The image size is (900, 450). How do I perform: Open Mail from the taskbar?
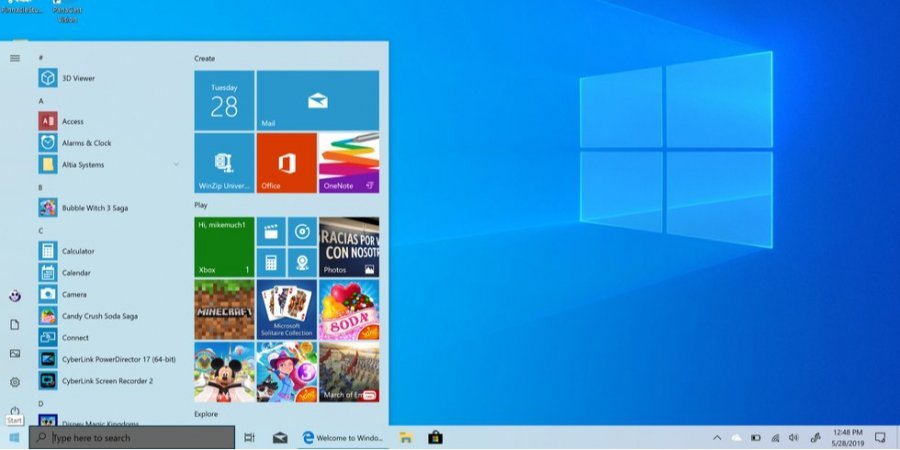click(x=280, y=438)
